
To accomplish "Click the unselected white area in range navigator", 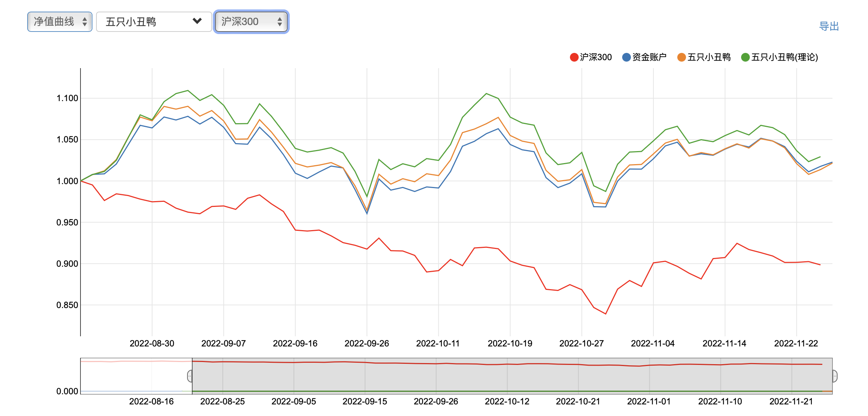I will pos(134,377).
